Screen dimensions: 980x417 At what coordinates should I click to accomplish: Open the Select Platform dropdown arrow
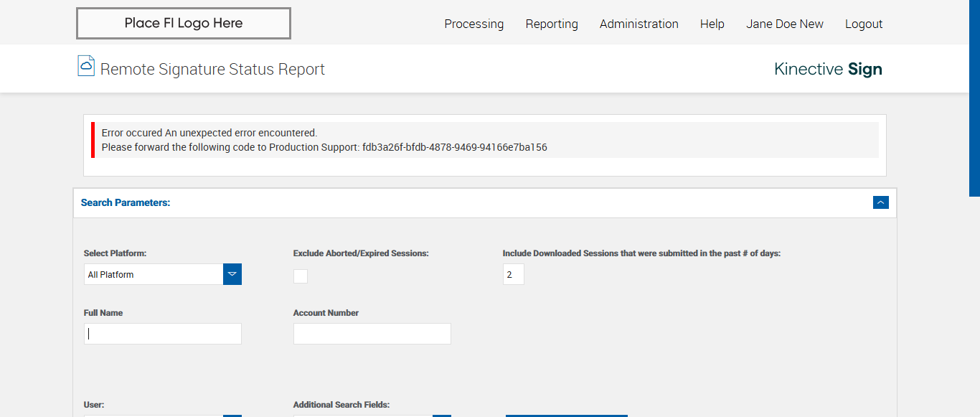pos(232,274)
